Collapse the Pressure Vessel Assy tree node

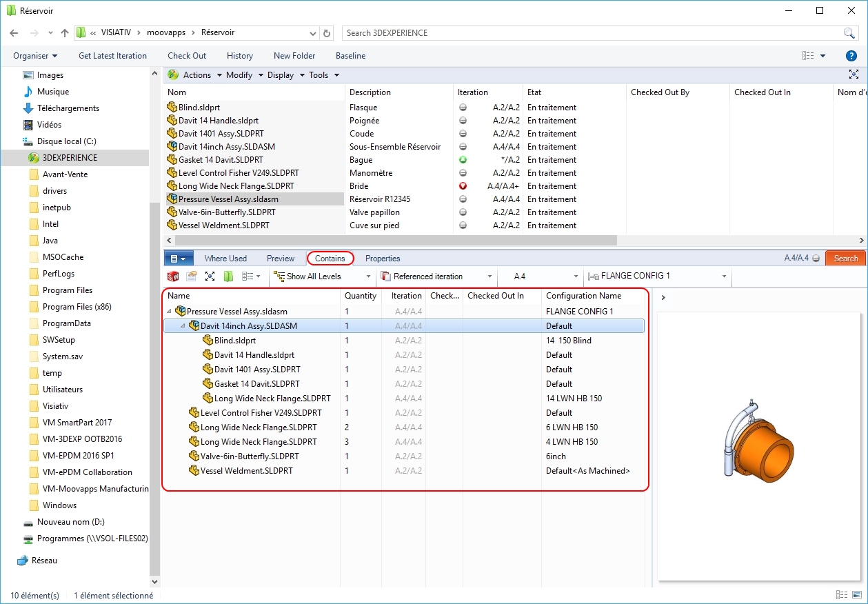(x=170, y=312)
